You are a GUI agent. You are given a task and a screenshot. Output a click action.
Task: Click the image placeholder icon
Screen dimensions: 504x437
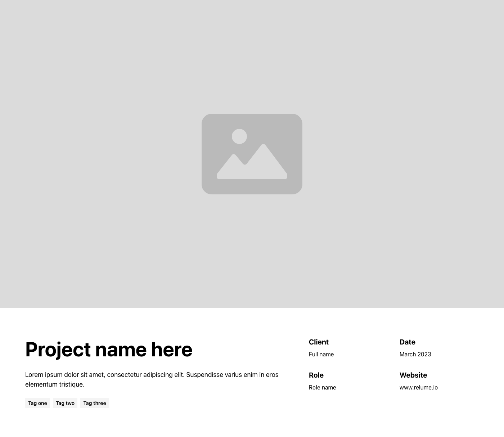(252, 154)
